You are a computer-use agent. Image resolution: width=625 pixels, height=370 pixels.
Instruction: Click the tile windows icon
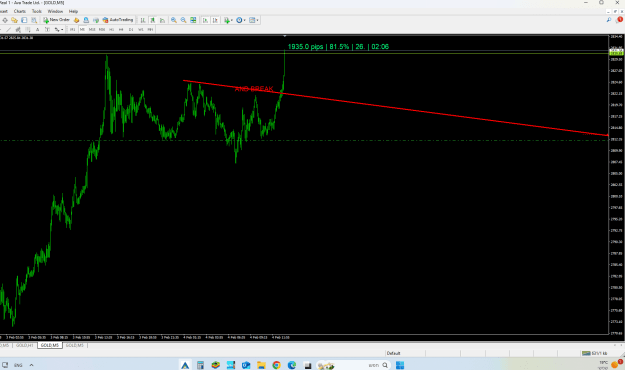[193, 20]
